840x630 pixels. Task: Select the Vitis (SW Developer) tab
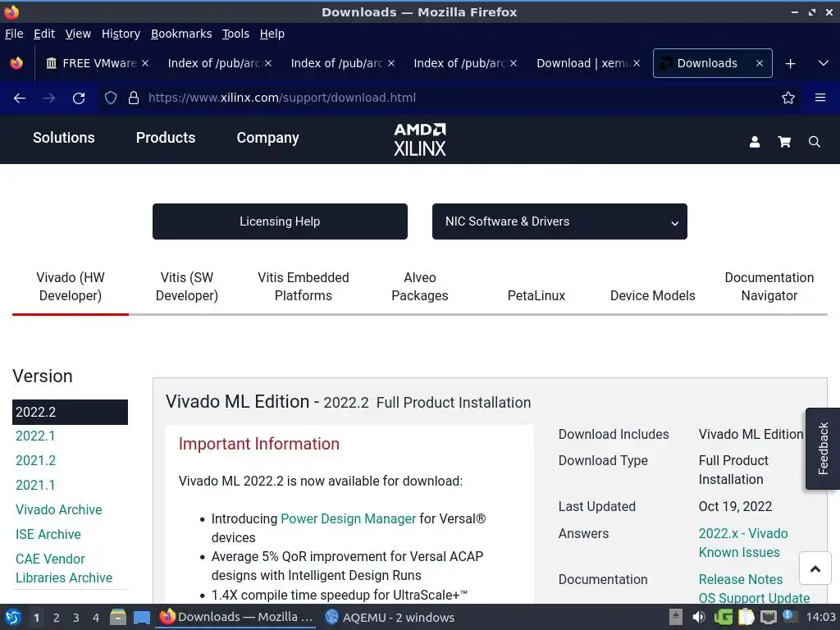pyautogui.click(x=187, y=286)
